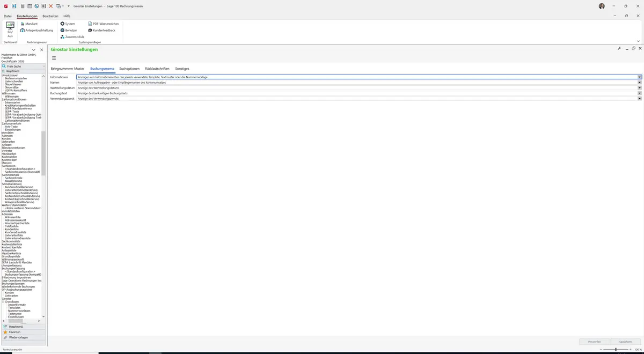Screen dimensions: 644x354
Task: Open the Bearbeiten menu
Action: [50, 16]
